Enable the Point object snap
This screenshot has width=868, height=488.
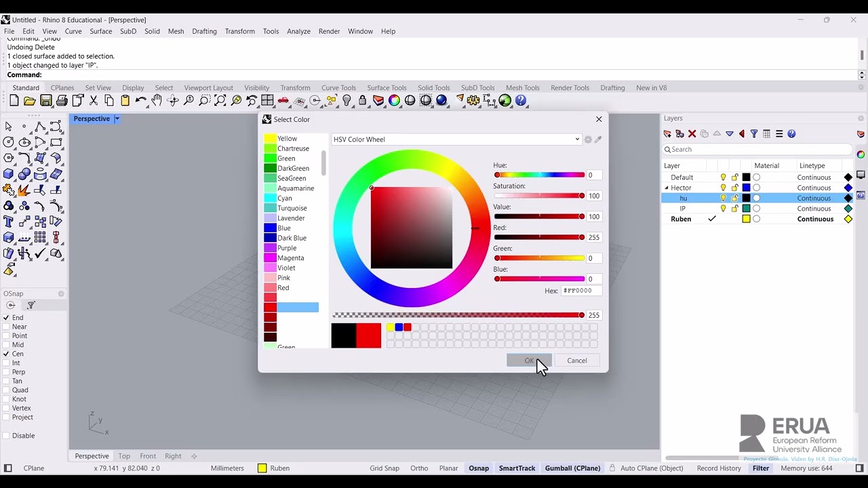point(6,335)
